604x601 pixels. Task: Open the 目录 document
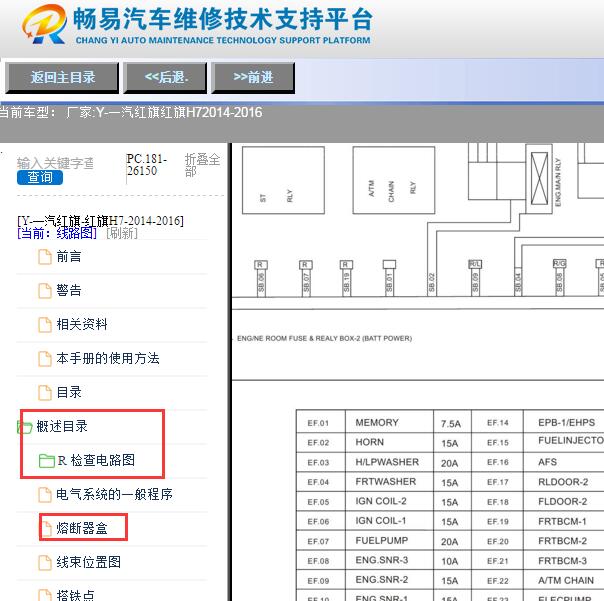[69, 392]
